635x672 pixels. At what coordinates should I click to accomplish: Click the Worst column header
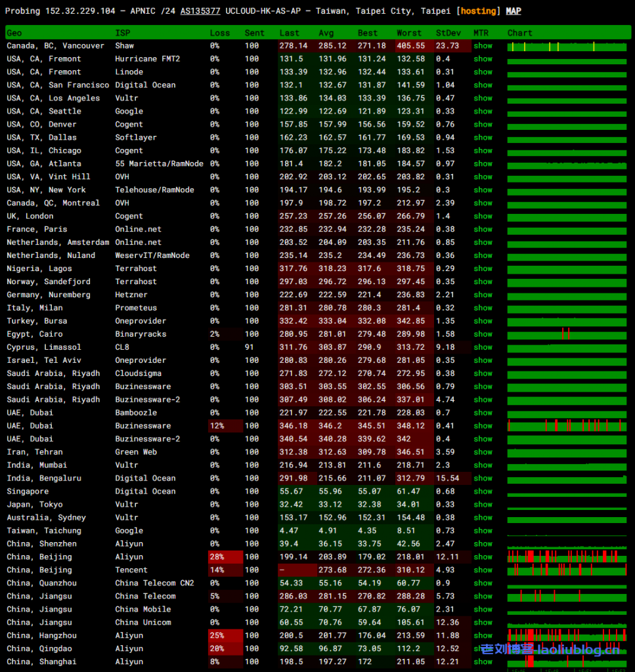tap(409, 33)
